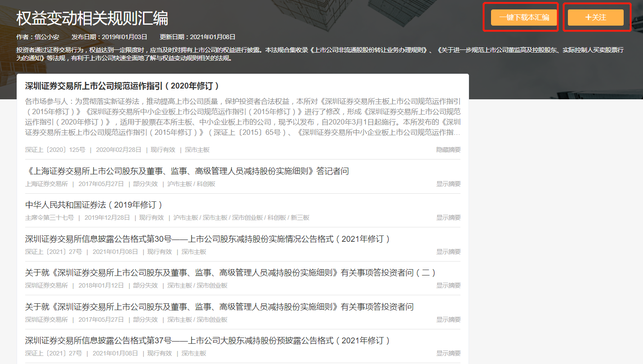
Task: Show summary for 答投资者问（二）entry
Action: (x=448, y=285)
